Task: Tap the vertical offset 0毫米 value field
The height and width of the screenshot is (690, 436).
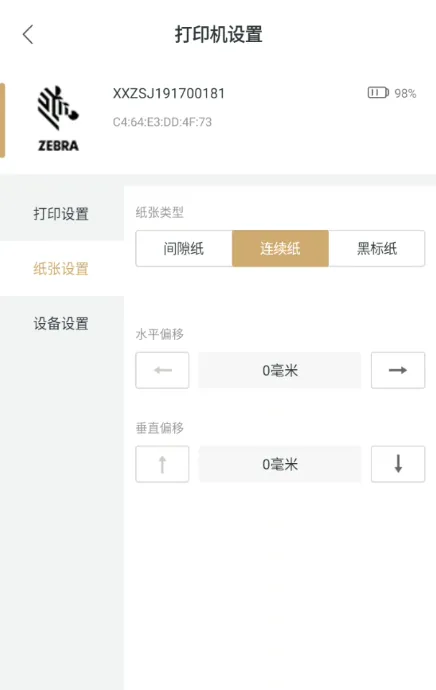Action: point(280,464)
